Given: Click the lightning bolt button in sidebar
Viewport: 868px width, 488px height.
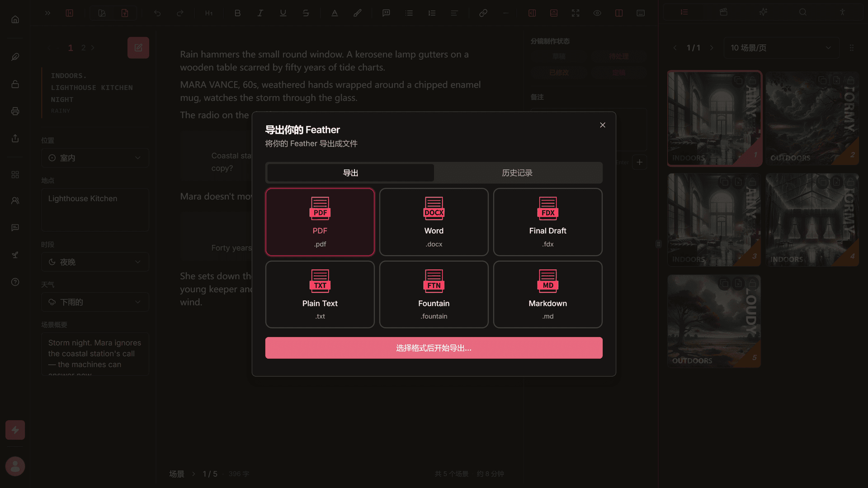Looking at the screenshot, I should click(x=15, y=430).
